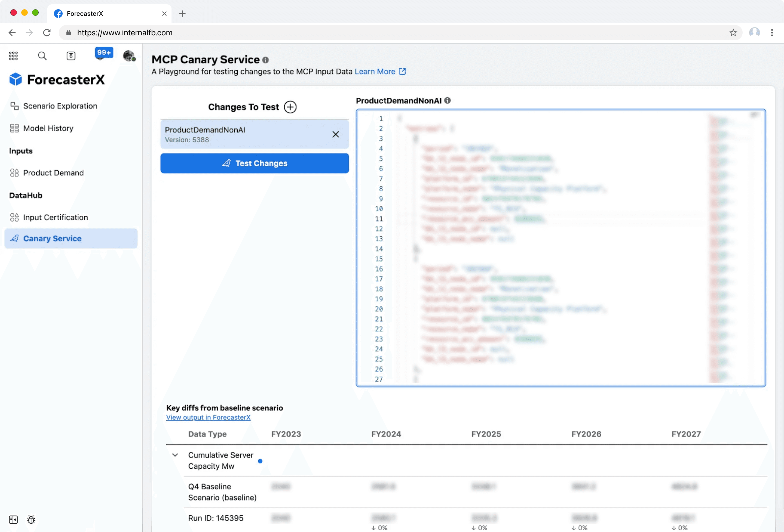
Task: Go forward with the browser forward arrow
Action: [29, 33]
